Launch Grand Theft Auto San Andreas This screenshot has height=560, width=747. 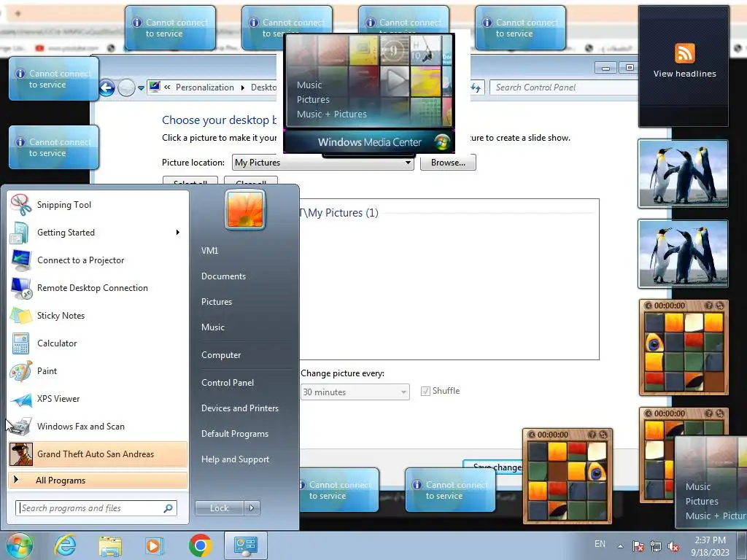pos(98,454)
